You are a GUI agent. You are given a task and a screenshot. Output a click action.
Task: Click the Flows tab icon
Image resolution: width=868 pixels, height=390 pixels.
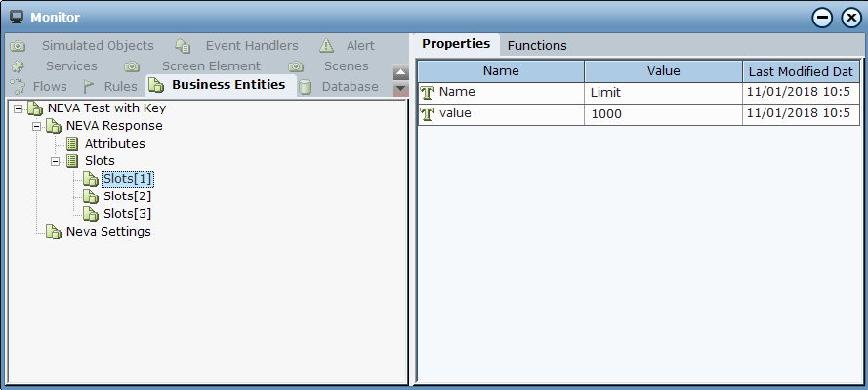pos(19,86)
